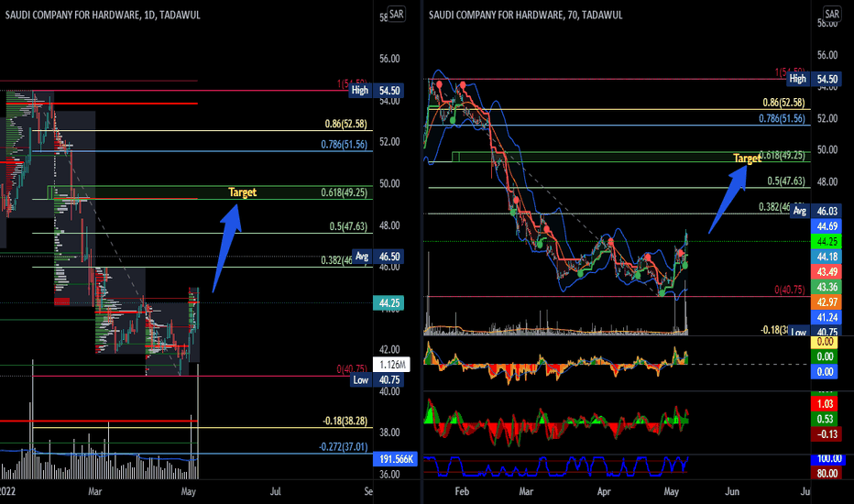The height and width of the screenshot is (504, 854).
Task: Click the green 44.25 price tag on 70 chart
Action: click(827, 241)
